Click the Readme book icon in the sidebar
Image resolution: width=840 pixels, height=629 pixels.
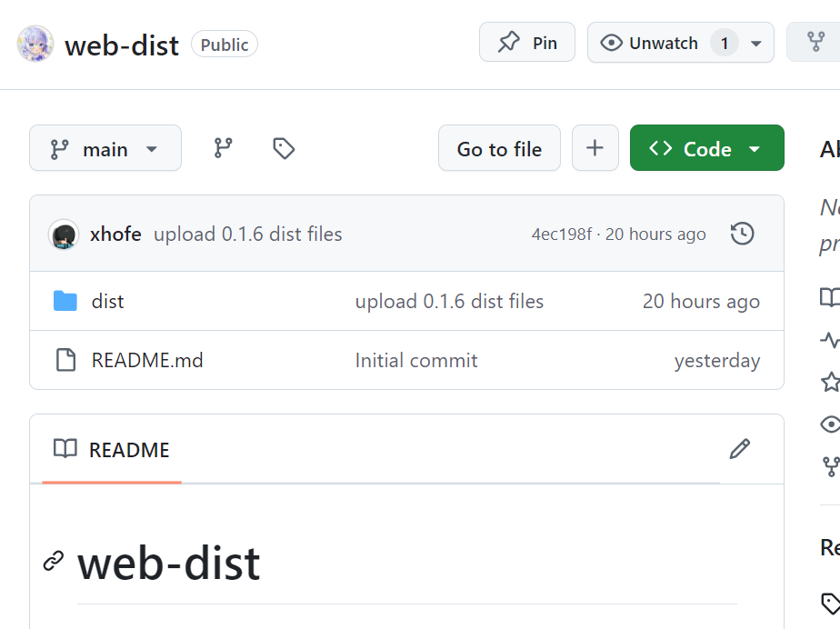(830, 297)
